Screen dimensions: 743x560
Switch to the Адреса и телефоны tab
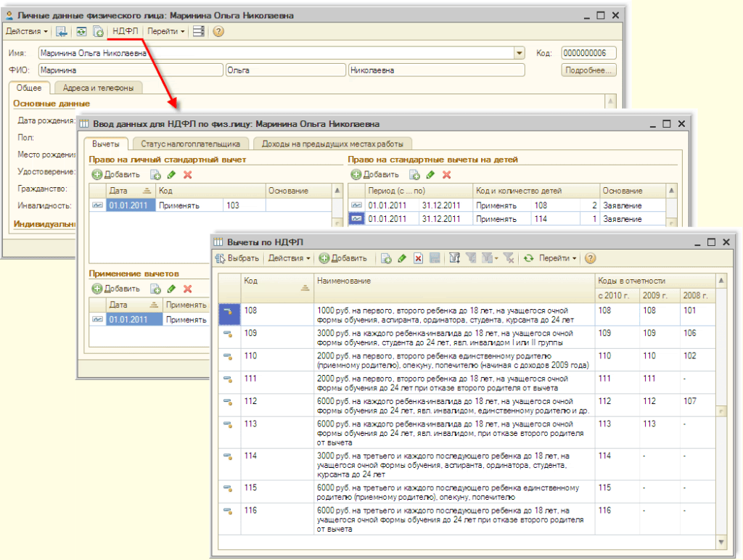(98, 88)
